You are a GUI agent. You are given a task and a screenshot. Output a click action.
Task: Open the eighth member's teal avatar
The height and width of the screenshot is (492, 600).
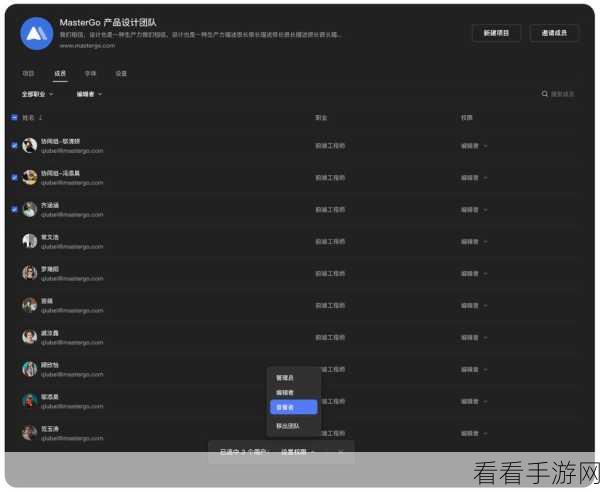(29, 369)
